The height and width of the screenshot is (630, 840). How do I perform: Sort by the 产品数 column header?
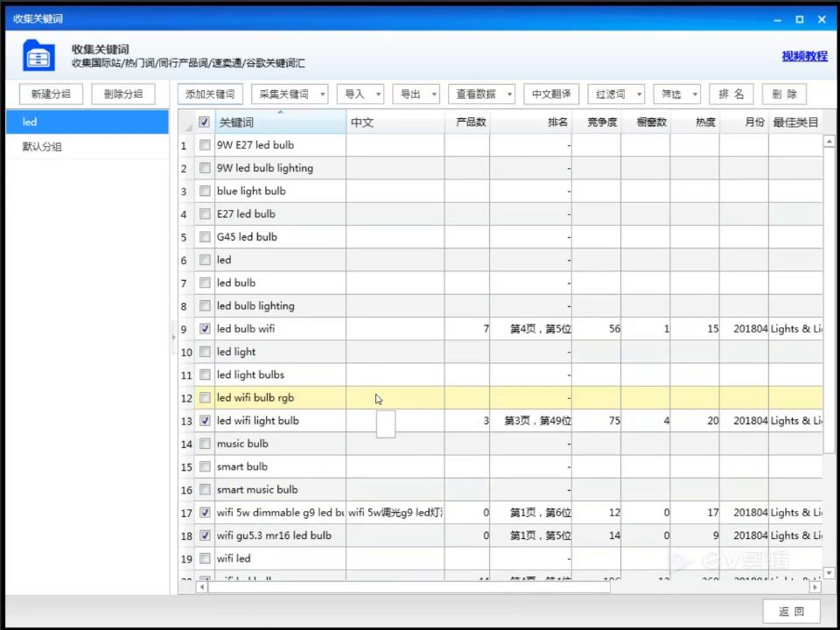(467, 122)
